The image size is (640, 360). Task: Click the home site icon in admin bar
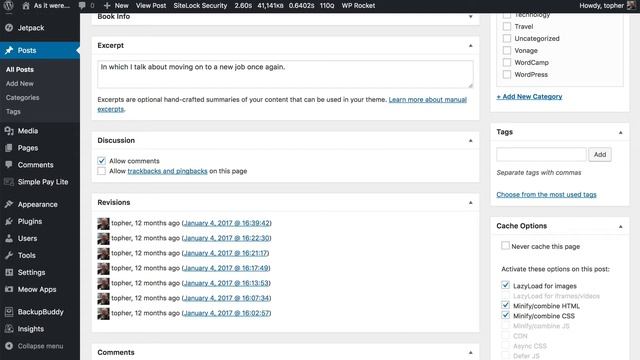click(26, 6)
